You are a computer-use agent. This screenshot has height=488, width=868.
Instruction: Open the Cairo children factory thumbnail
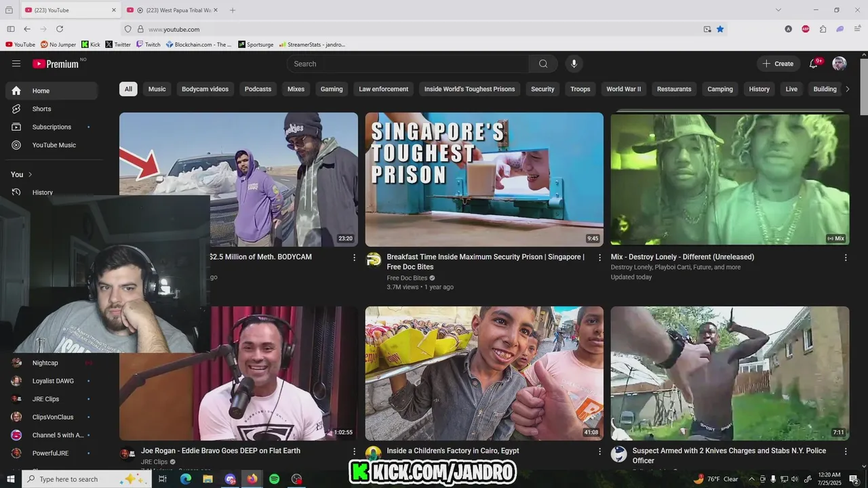coord(484,373)
